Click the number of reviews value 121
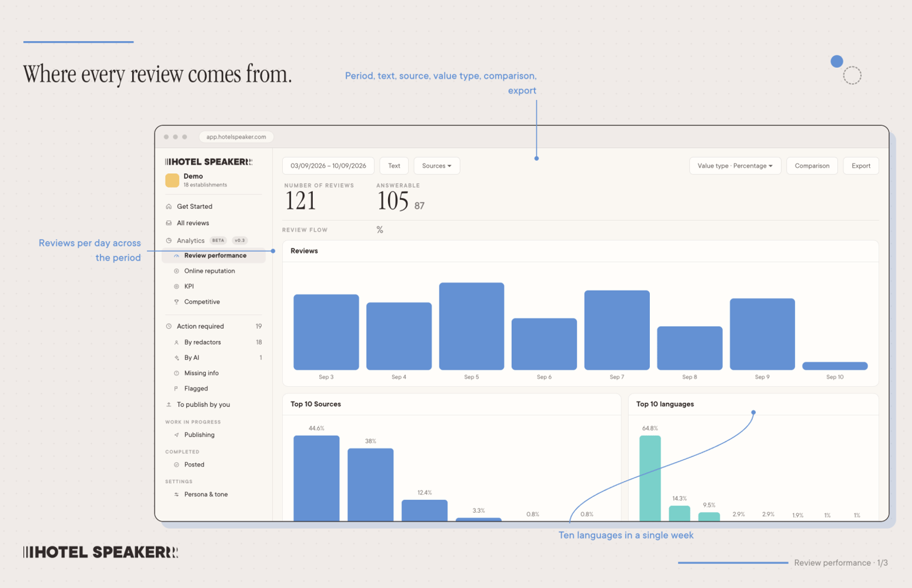 tap(300, 201)
